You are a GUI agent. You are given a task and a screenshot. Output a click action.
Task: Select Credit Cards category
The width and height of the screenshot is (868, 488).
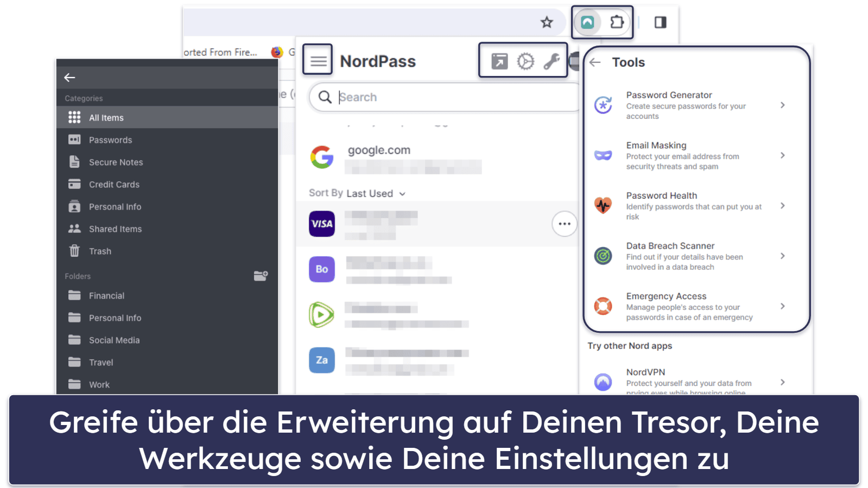tap(167, 185)
